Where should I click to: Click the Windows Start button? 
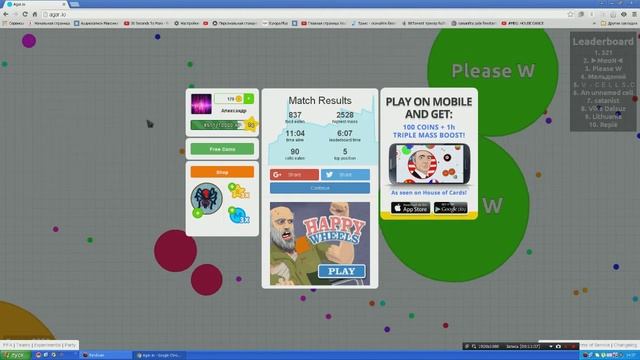(15, 355)
